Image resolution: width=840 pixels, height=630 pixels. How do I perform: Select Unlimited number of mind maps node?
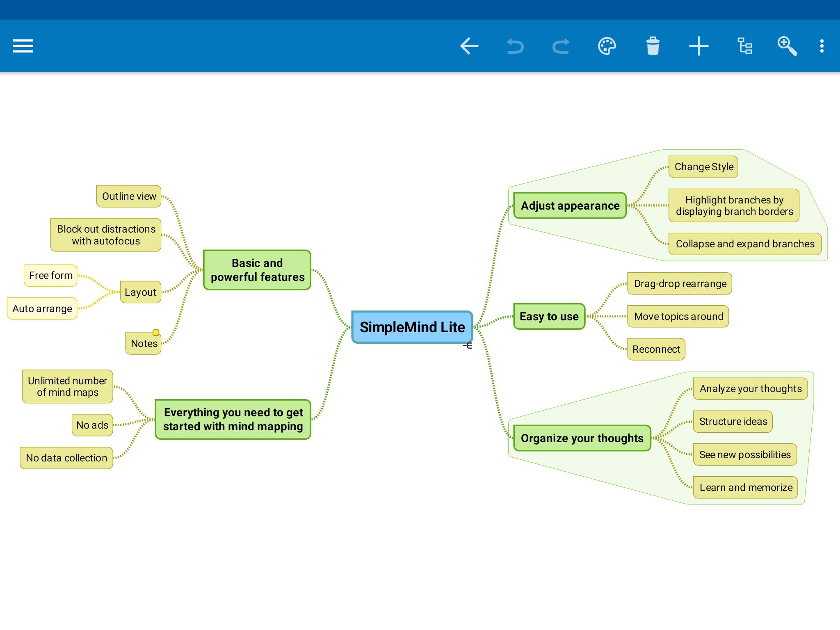pyautogui.click(x=67, y=386)
